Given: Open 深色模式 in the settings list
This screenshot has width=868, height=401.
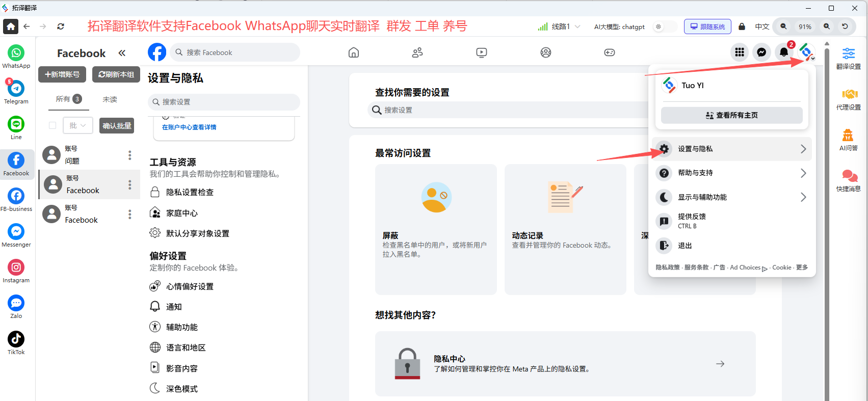Looking at the screenshot, I should [x=174, y=388].
